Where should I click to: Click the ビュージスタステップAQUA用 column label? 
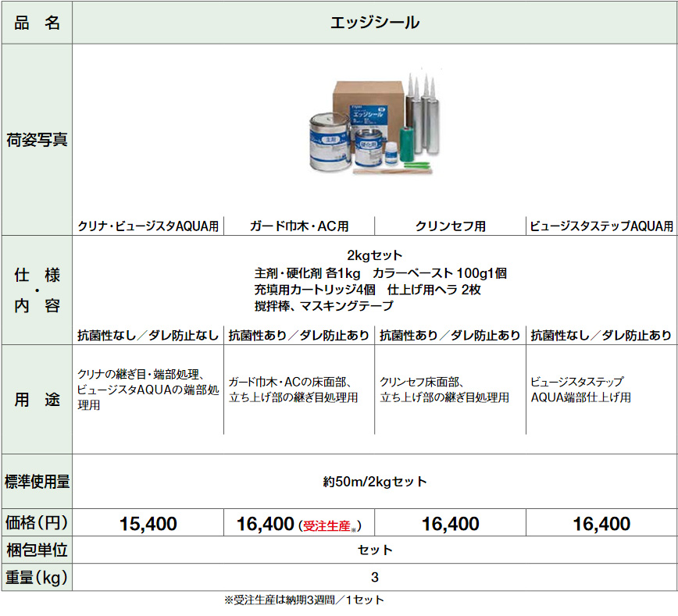coord(601,226)
